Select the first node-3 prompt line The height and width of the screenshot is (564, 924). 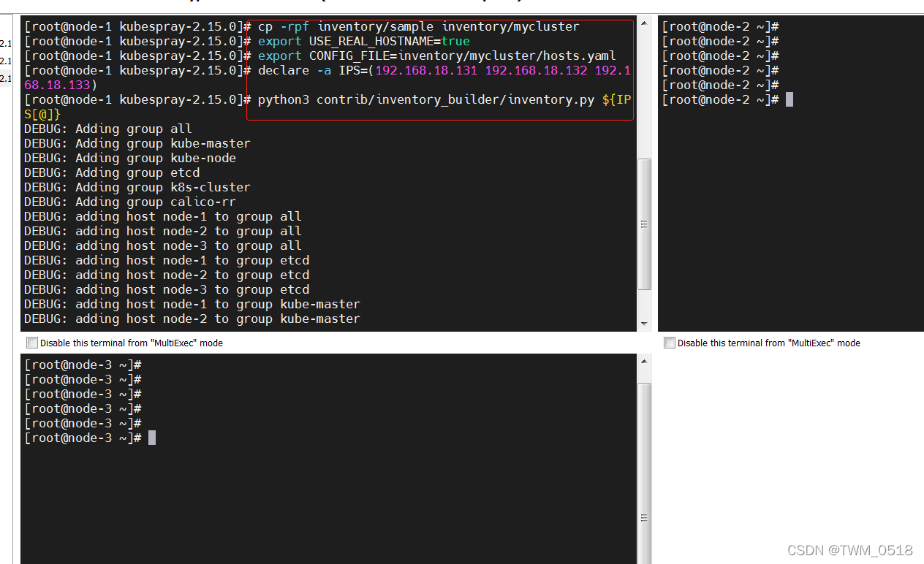click(82, 365)
